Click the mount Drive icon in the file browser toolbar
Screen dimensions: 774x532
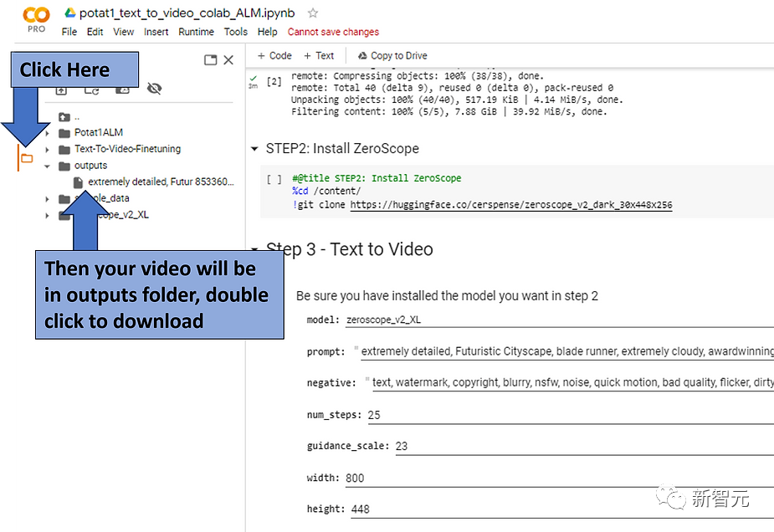coord(122,91)
